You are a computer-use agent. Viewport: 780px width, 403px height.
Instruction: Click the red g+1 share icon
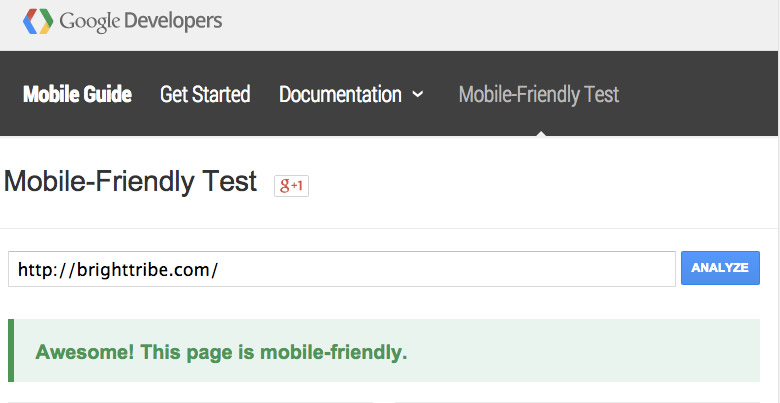[x=292, y=186]
